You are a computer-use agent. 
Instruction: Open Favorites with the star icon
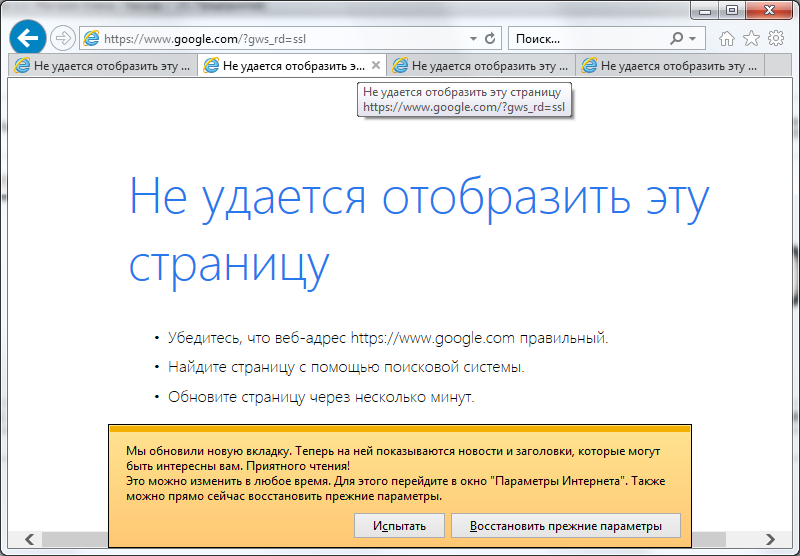751,38
